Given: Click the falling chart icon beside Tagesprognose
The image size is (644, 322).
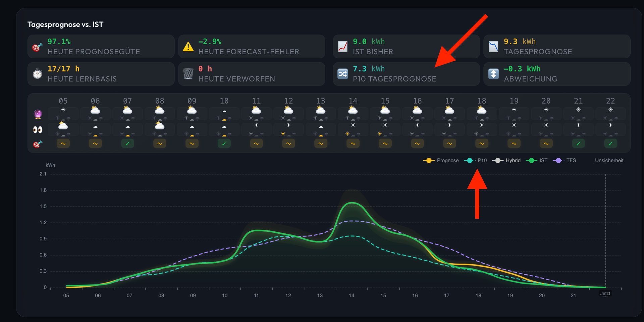Looking at the screenshot, I should [493, 47].
